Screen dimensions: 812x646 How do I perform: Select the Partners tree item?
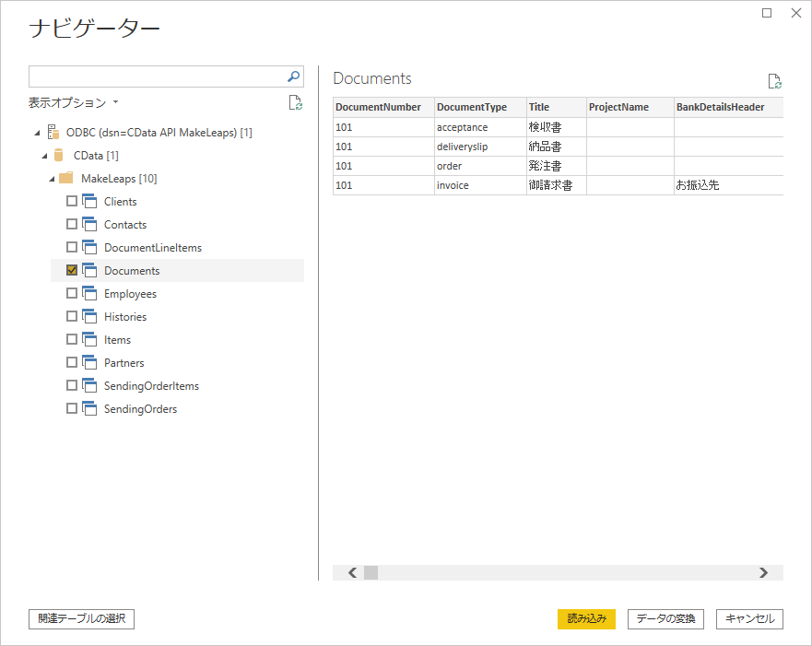coord(124,363)
